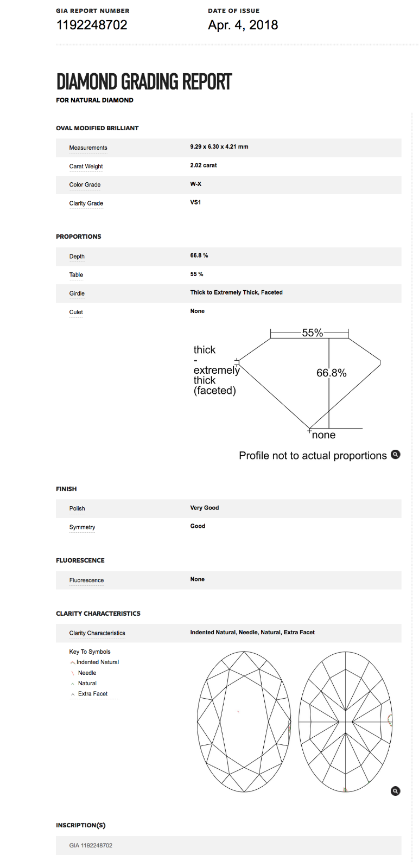The height and width of the screenshot is (868, 419).
Task: Click the Girdle label link
Action: (77, 293)
